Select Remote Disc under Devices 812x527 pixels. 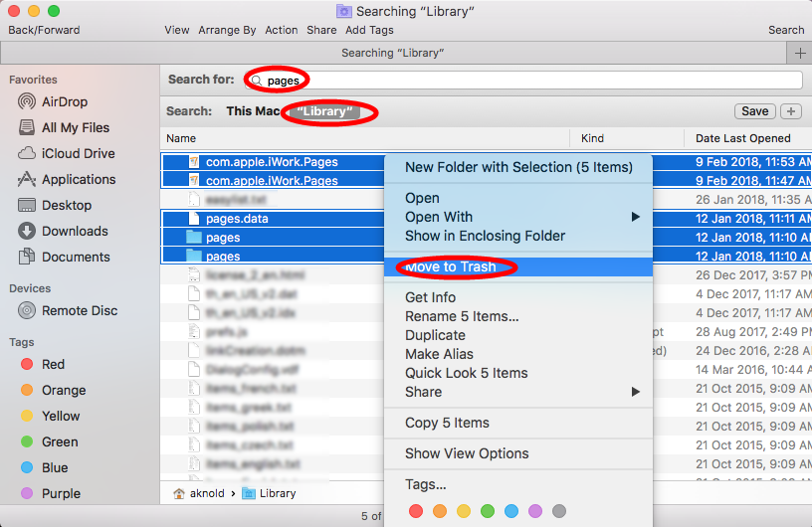68,310
